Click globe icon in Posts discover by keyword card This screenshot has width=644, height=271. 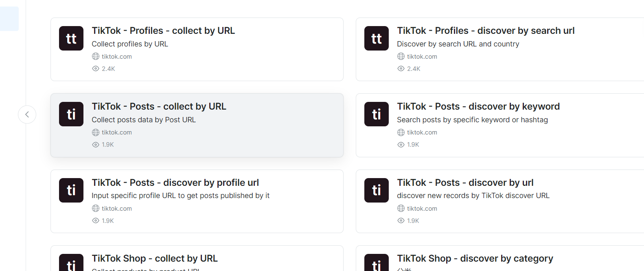pos(401,132)
